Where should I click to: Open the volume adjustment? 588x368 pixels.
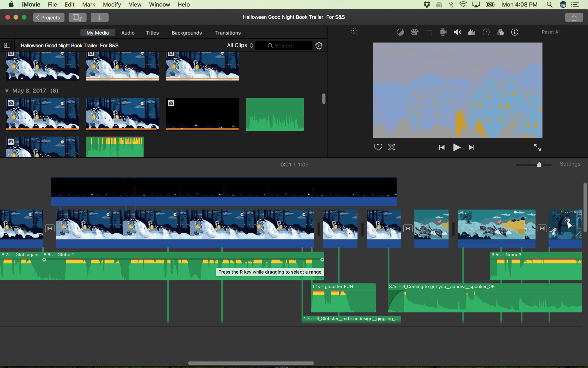point(457,32)
